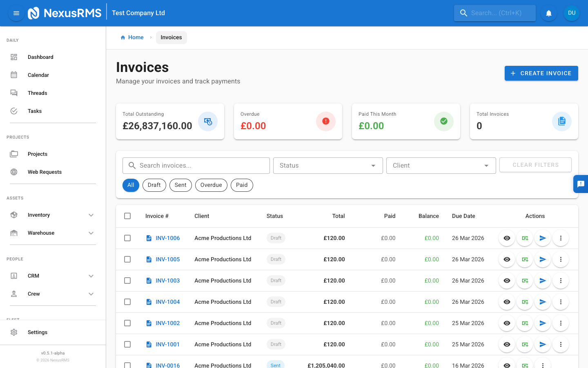Open the feedback panel on the right edge
Image resolution: width=588 pixels, height=368 pixels.
[581, 184]
